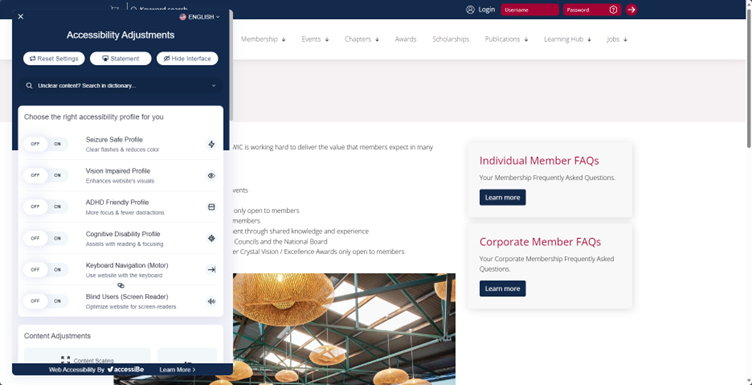Click the Vision Impaired eye icon

[212, 175]
